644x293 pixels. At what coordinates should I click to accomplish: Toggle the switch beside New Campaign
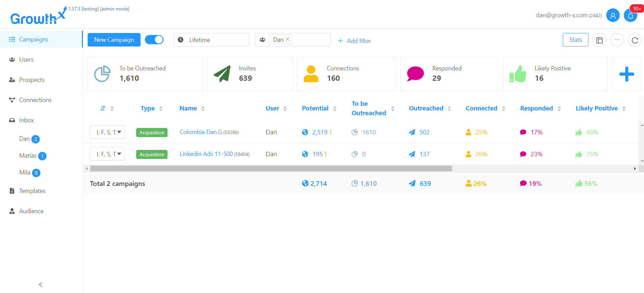coord(154,40)
